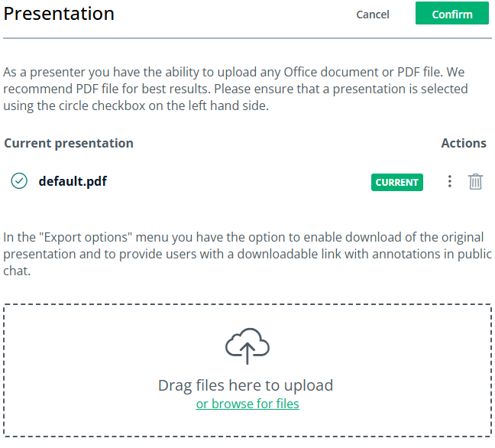Cancel the presentation dialog
The height and width of the screenshot is (448, 495).
pos(373,15)
